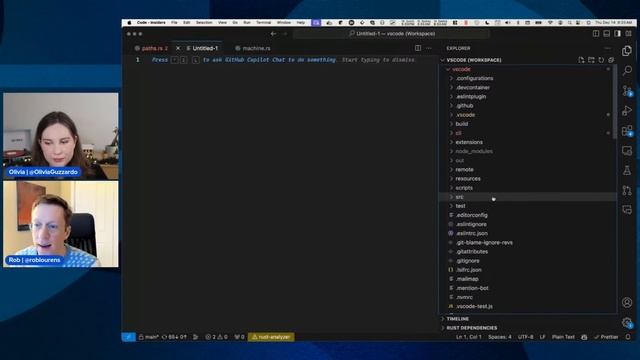Image resolution: width=640 pixels, height=360 pixels.
Task: Click UTF-8 encoding in status bar
Action: pyautogui.click(x=525, y=337)
